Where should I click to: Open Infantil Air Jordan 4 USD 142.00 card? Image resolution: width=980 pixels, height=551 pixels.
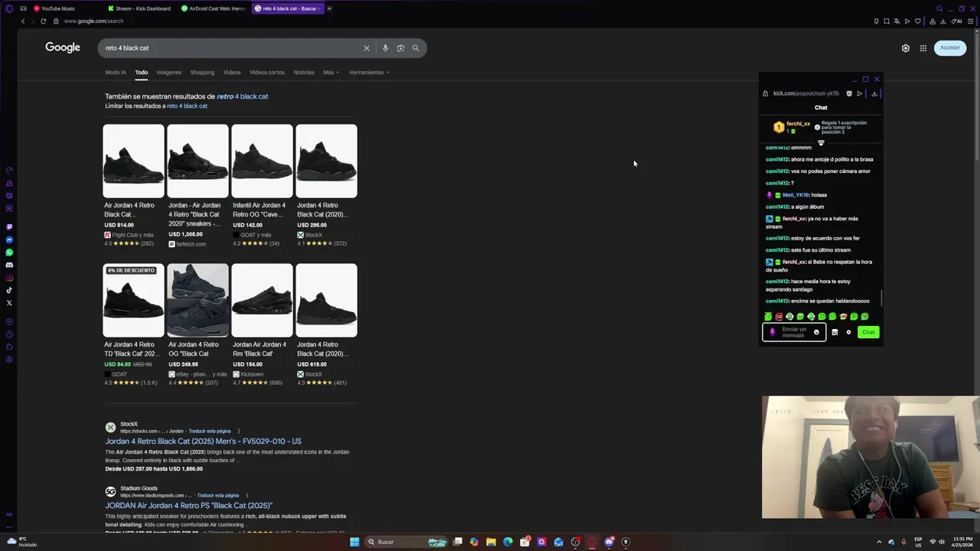[x=262, y=186]
